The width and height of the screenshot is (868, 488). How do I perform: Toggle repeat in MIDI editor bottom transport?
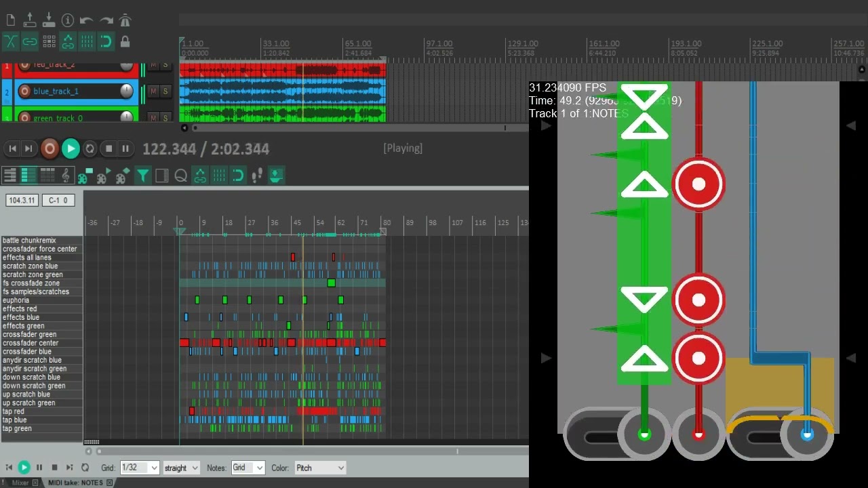click(x=85, y=468)
